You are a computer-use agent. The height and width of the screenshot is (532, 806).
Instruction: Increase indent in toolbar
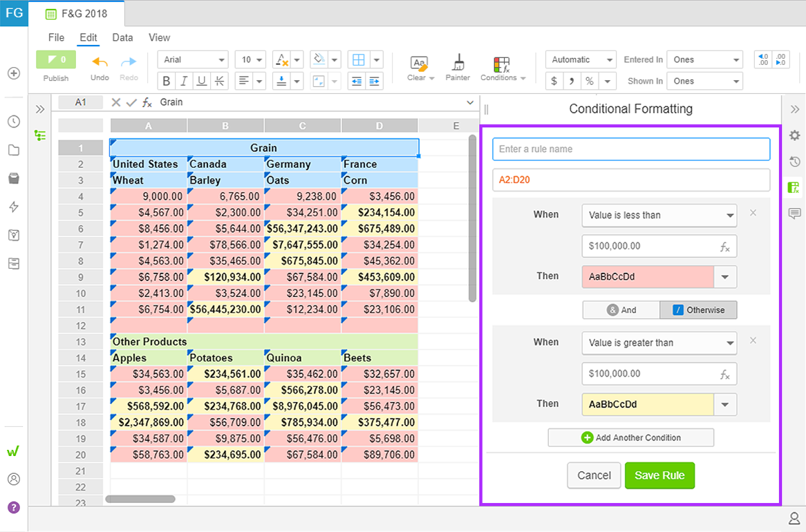click(374, 82)
